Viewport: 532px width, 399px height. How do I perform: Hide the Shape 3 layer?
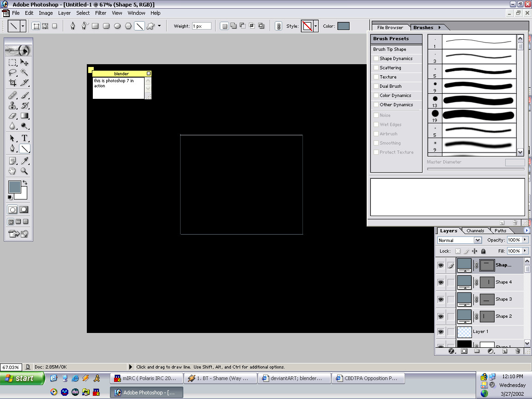point(441,299)
